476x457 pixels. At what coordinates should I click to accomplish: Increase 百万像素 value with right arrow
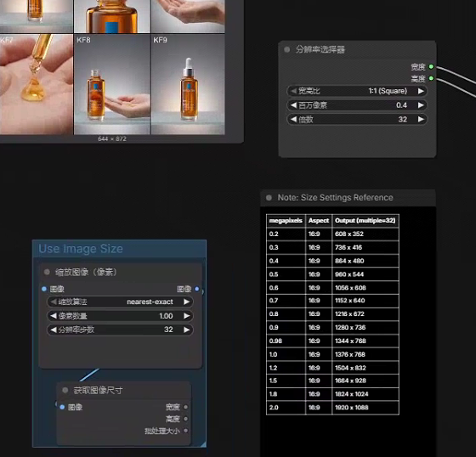[421, 105]
